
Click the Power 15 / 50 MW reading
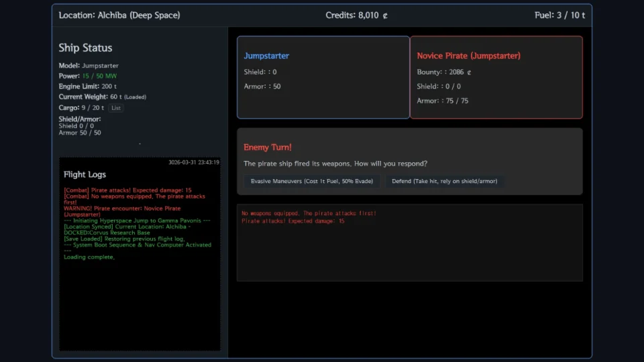88,76
